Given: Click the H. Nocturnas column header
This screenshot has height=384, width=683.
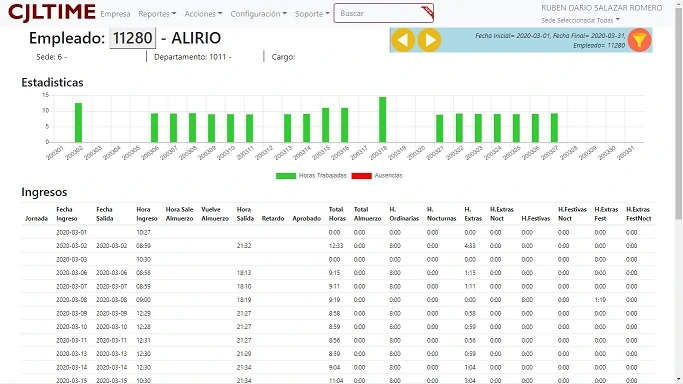Looking at the screenshot, I should (442, 214).
